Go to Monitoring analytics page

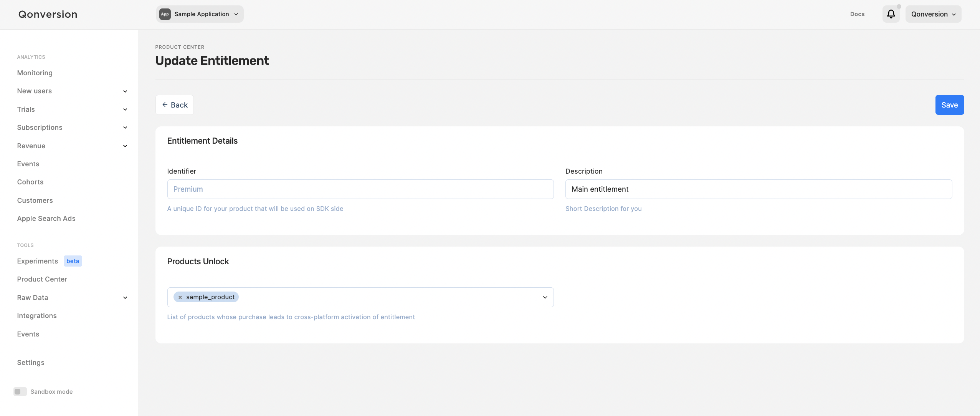(x=35, y=73)
